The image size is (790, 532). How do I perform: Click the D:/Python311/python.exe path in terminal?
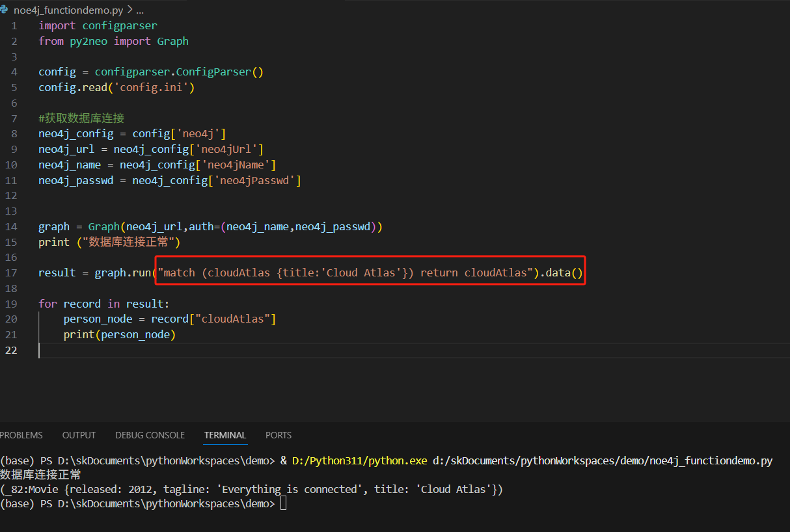(x=360, y=461)
